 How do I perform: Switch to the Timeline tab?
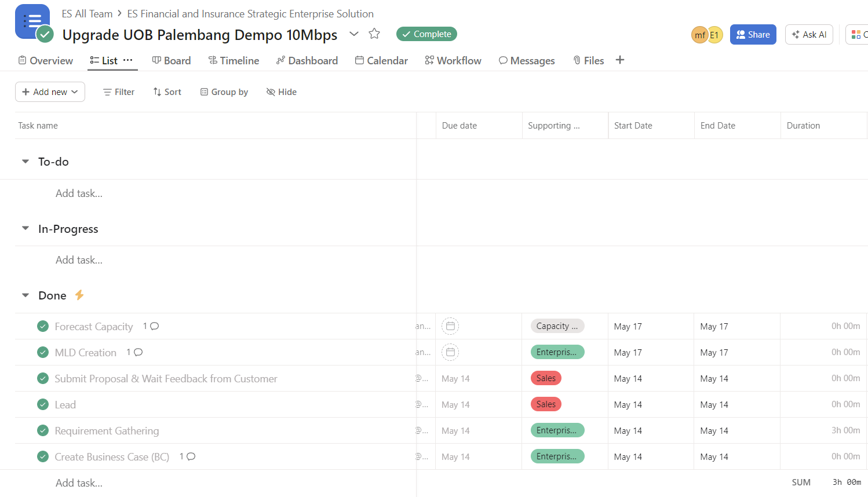(x=234, y=61)
